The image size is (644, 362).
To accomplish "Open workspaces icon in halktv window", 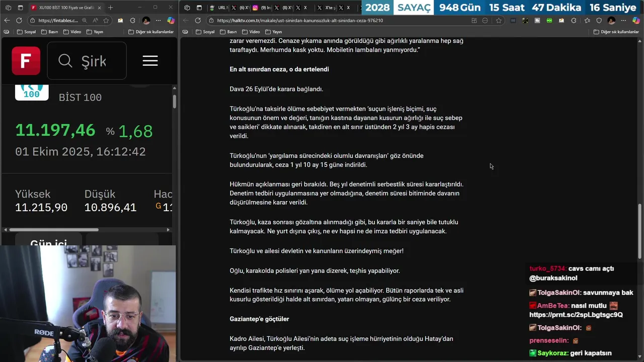I will click(187, 8).
